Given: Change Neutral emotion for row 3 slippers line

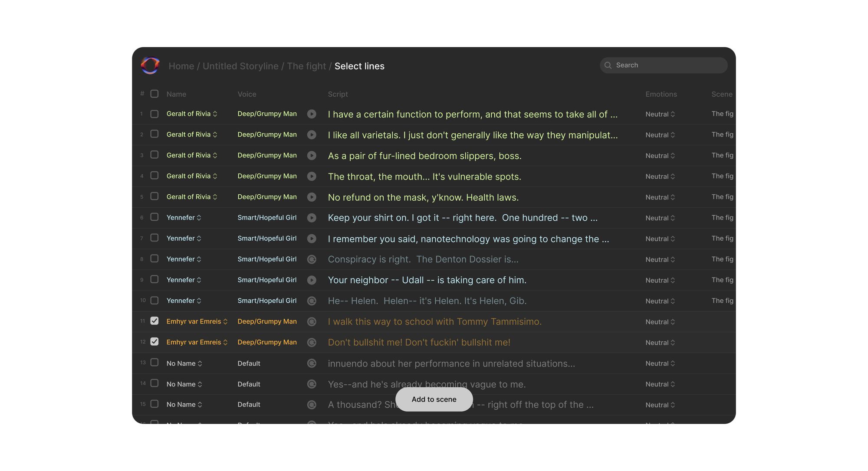Looking at the screenshot, I should coord(660,156).
